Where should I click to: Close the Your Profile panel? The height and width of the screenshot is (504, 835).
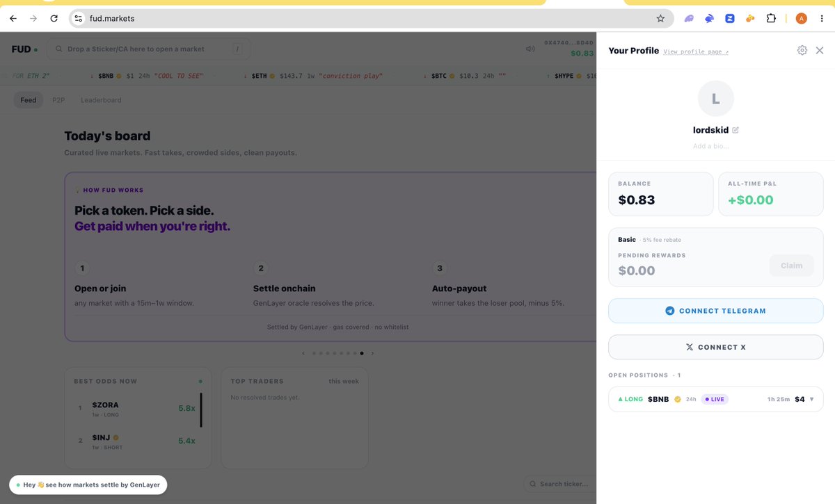point(820,50)
